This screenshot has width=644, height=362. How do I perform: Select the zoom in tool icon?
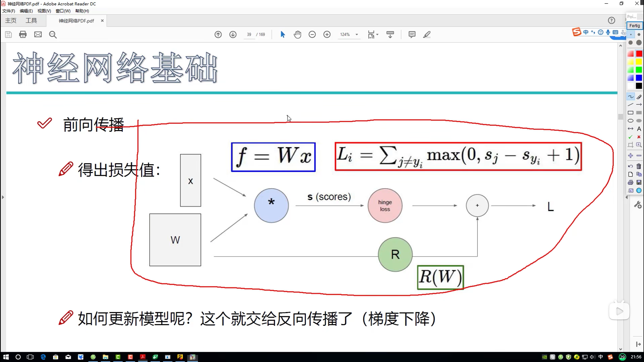(327, 34)
